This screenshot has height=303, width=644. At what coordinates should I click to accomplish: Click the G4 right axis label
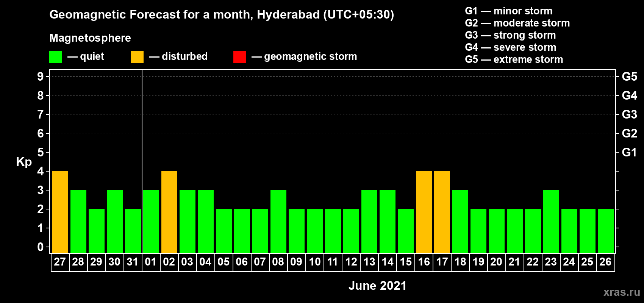point(630,95)
